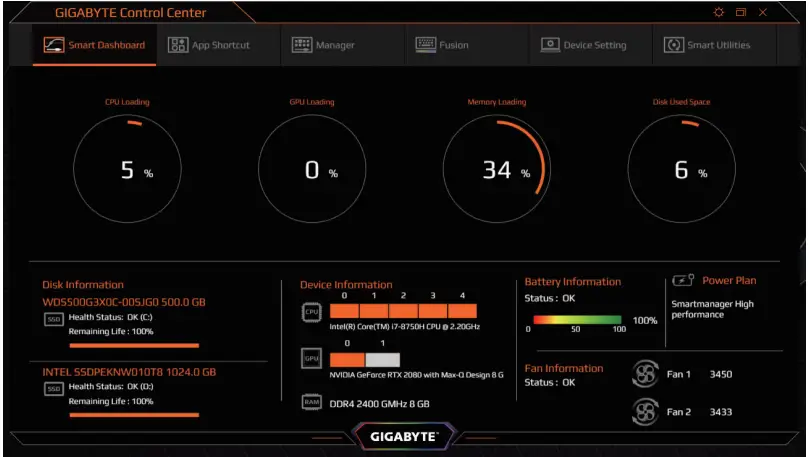The height and width of the screenshot is (457, 809).
Task: Click the Disk Used Space gauge showing 6%
Action: [682, 169]
